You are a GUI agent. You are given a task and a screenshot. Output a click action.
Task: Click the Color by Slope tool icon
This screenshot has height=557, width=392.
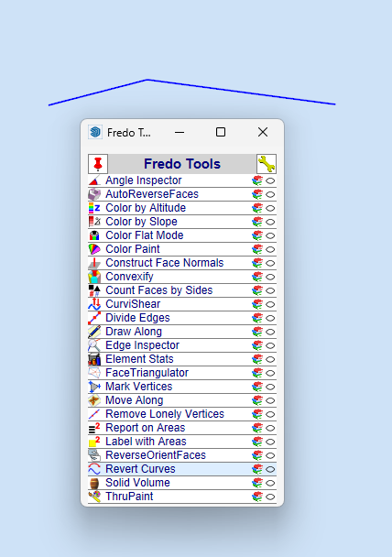(94, 222)
